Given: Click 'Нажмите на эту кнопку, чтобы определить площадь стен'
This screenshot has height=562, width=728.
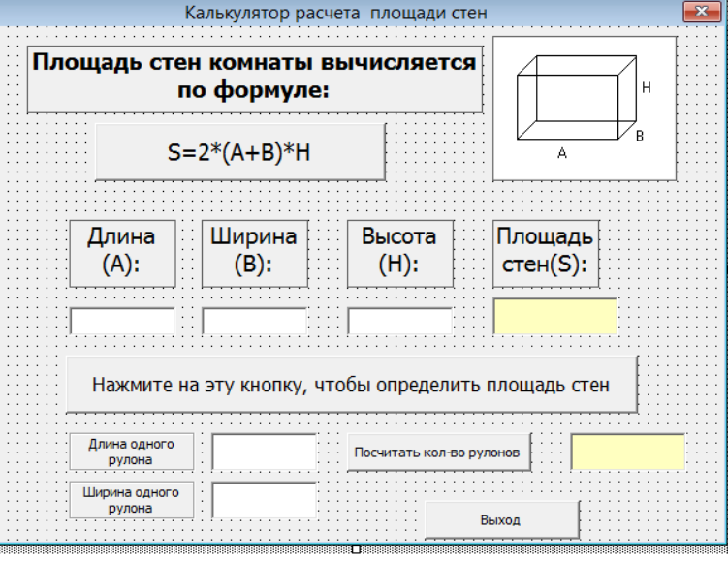Looking at the screenshot, I should 352,385.
